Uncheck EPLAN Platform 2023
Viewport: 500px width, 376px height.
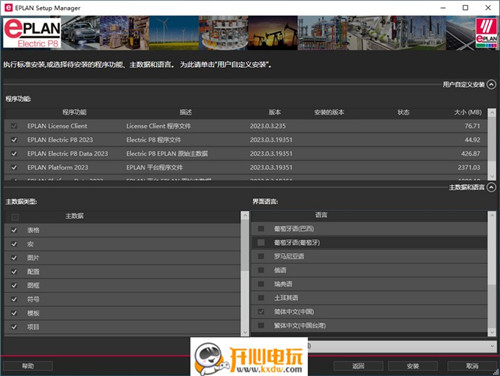point(14,168)
